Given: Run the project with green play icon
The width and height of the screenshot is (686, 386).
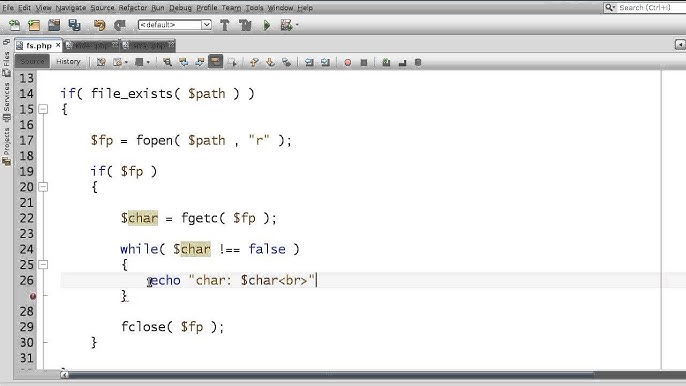Looking at the screenshot, I should point(266,25).
